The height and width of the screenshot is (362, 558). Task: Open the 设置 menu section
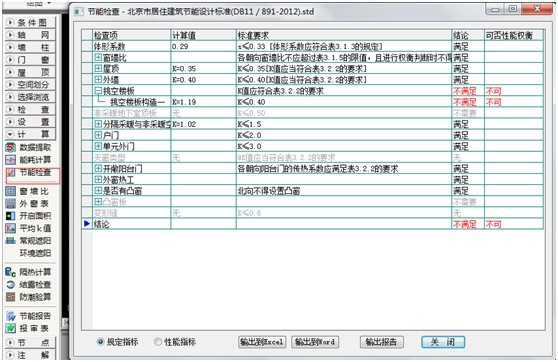(30, 122)
